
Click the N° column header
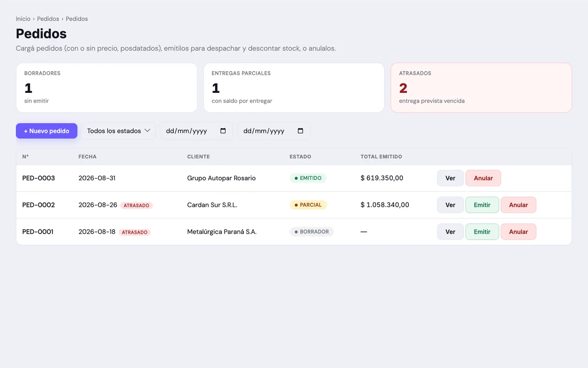coord(25,157)
